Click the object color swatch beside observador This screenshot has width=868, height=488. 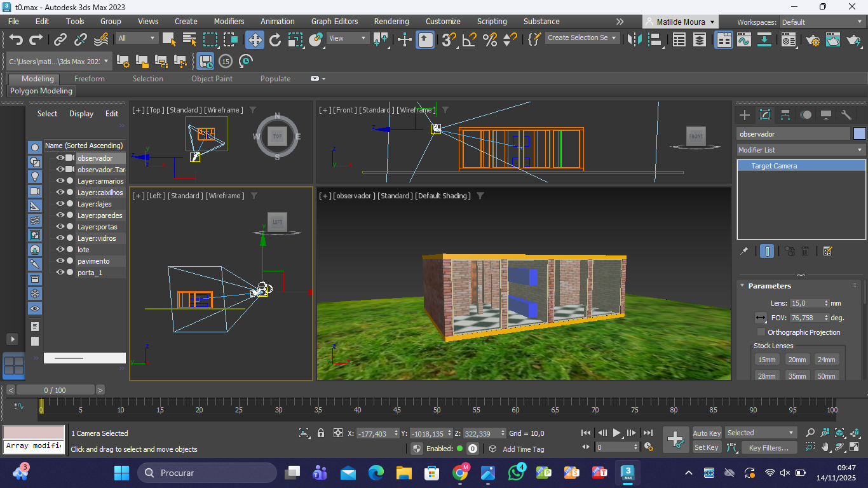859,134
